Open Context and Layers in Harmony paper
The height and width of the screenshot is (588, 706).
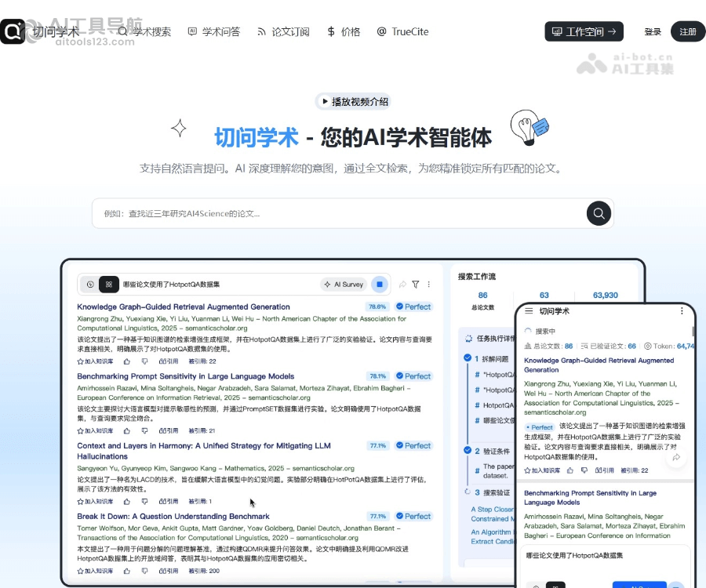203,451
